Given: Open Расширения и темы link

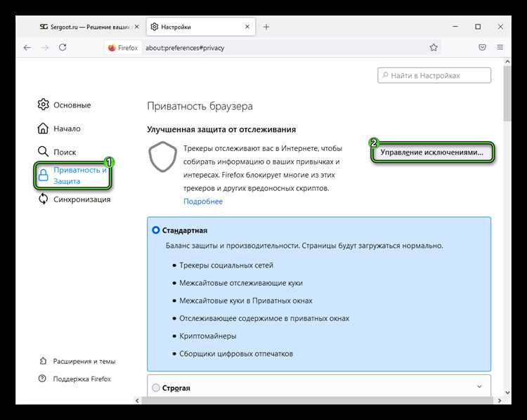Looking at the screenshot, I should point(77,361).
